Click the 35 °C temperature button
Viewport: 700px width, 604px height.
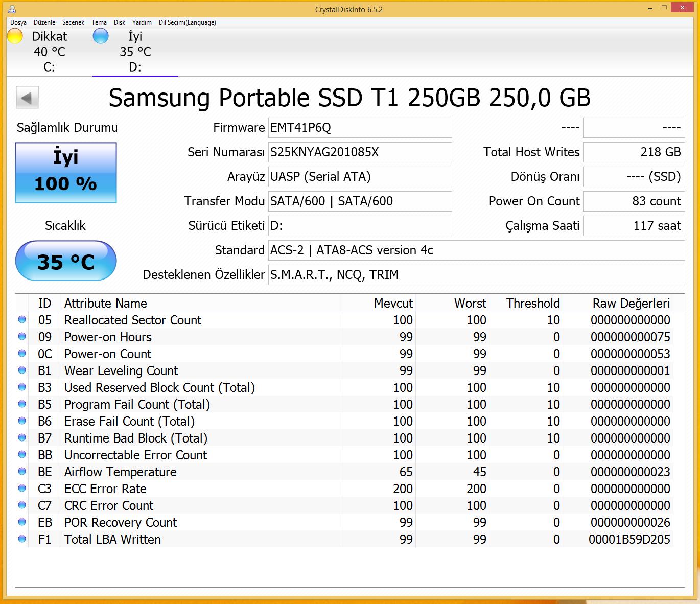pos(66,261)
